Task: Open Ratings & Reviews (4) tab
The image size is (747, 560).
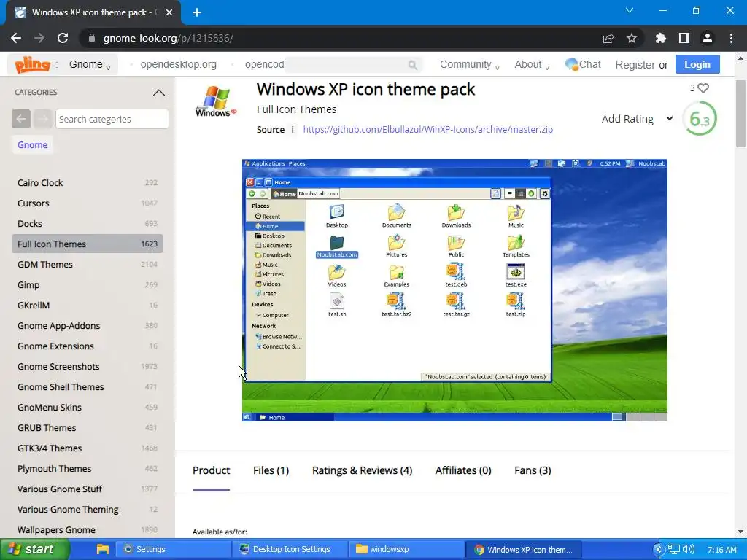Action: coord(362,470)
